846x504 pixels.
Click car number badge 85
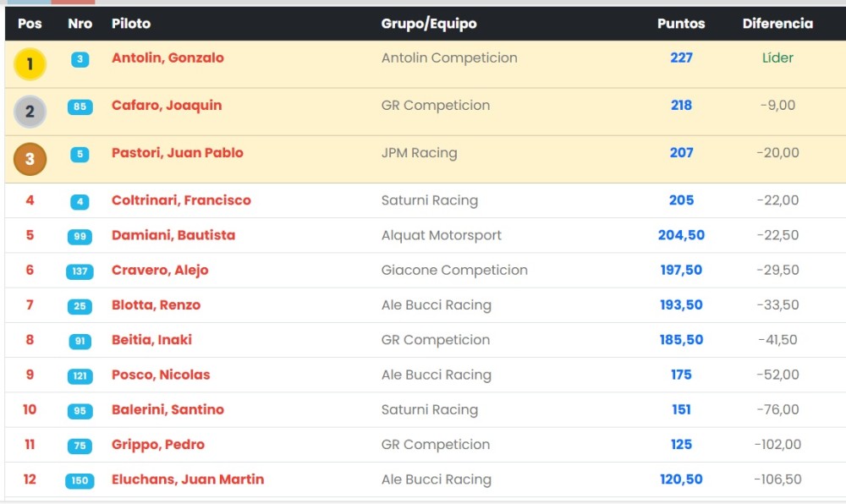[80, 107]
